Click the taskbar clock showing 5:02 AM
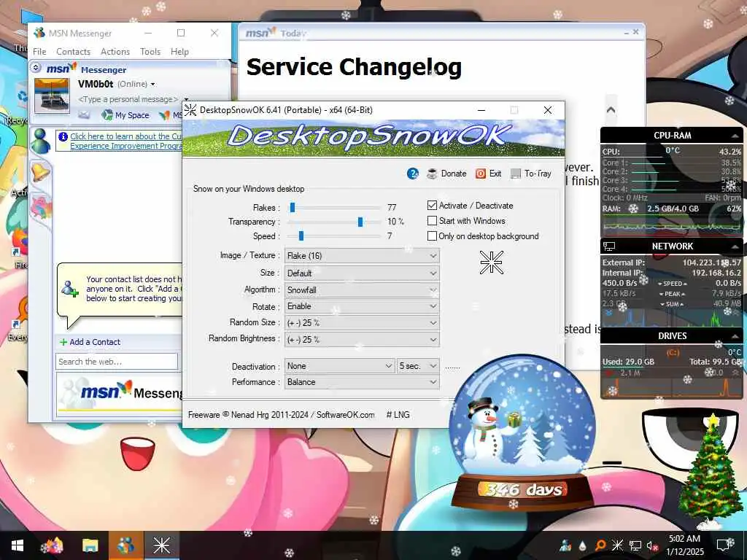 tap(684, 545)
